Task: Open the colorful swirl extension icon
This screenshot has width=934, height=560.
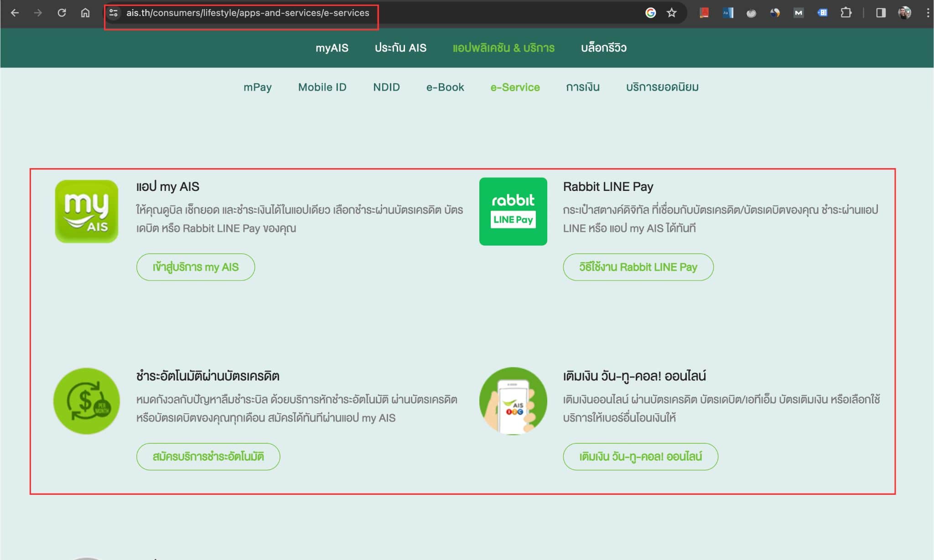Action: [775, 13]
